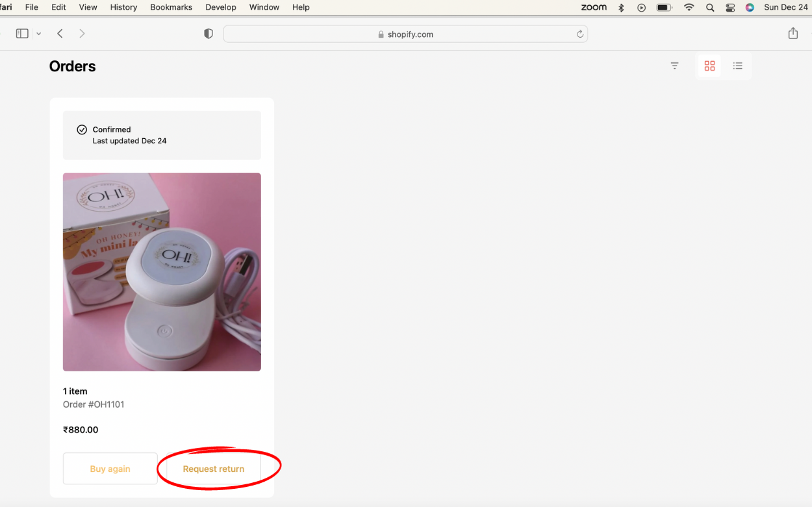Open Spotlight search in the menu bar
812x507 pixels.
click(x=710, y=8)
